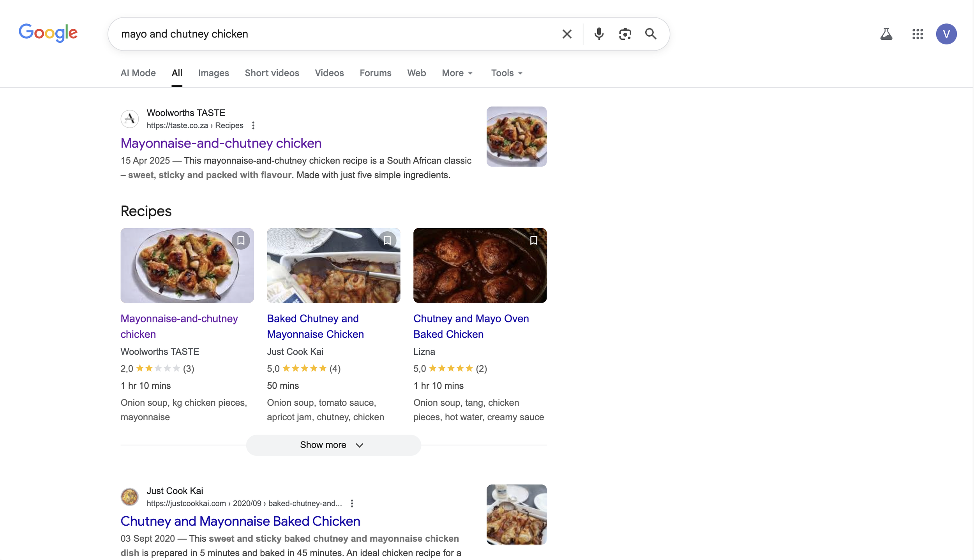Screen dimensions: 974x560
Task: Open thumbnail beside Woolworths TASTE top result
Action: click(517, 137)
